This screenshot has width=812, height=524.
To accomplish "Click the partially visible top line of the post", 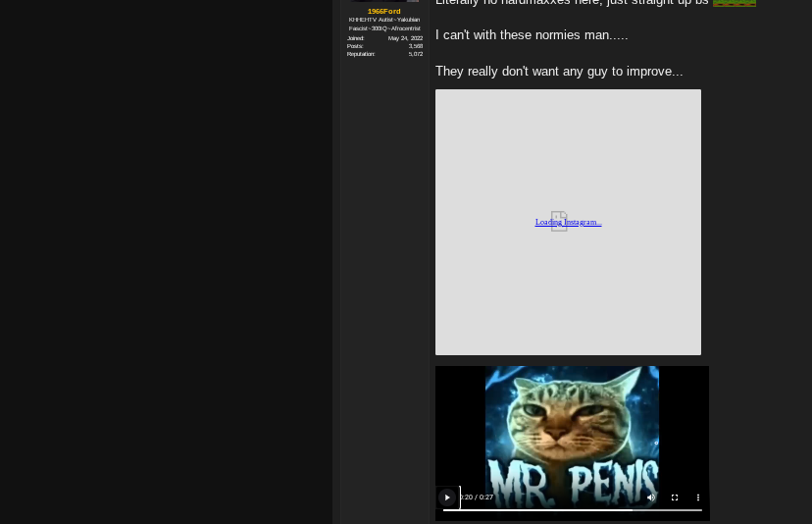I will pyautogui.click(x=571, y=3).
